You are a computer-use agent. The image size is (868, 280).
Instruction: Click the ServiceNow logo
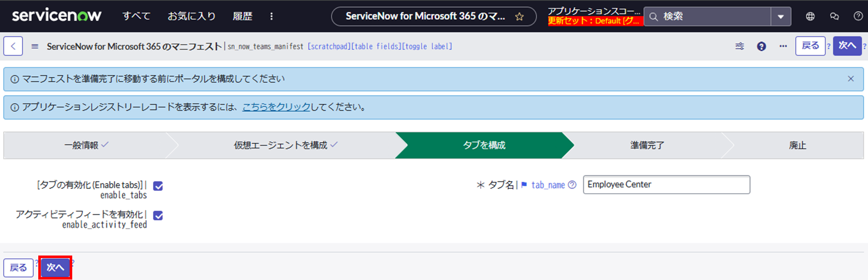point(56,16)
